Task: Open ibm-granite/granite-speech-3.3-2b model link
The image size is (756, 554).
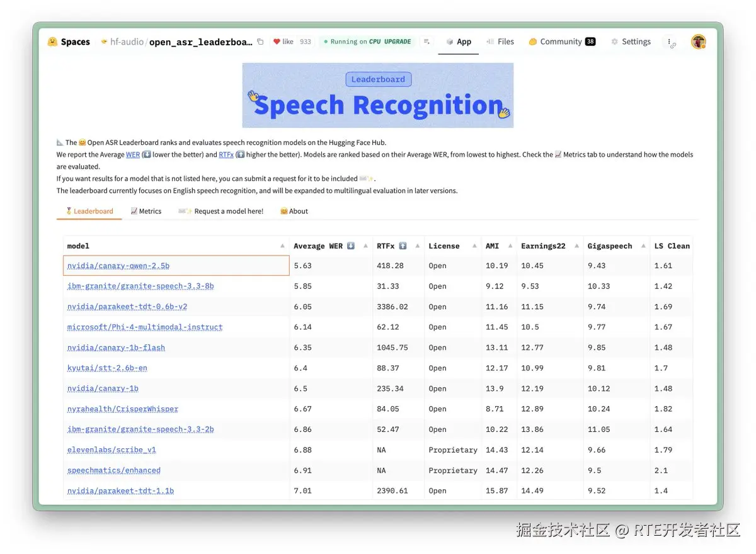Action: 140,429
